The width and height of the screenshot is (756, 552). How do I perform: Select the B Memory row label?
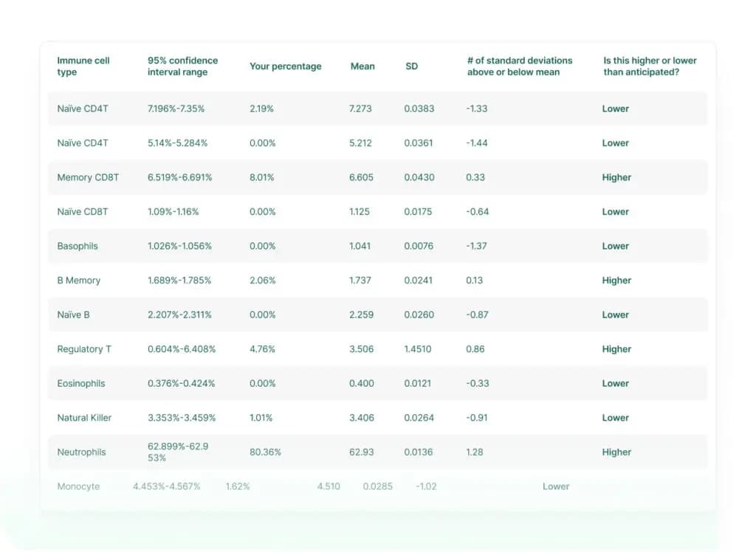[x=78, y=280]
